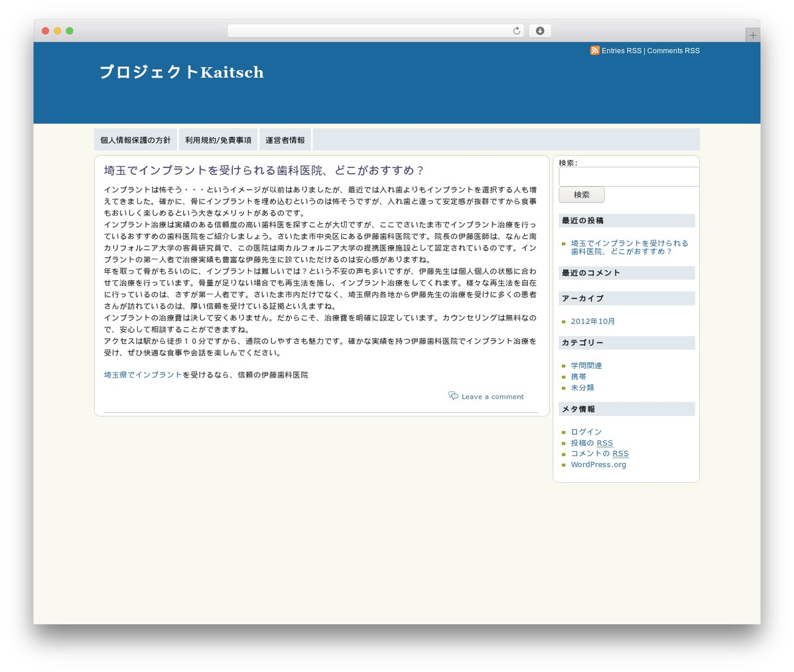This screenshot has width=794, height=672.
Task: Open a new browser tab
Action: coord(752,35)
